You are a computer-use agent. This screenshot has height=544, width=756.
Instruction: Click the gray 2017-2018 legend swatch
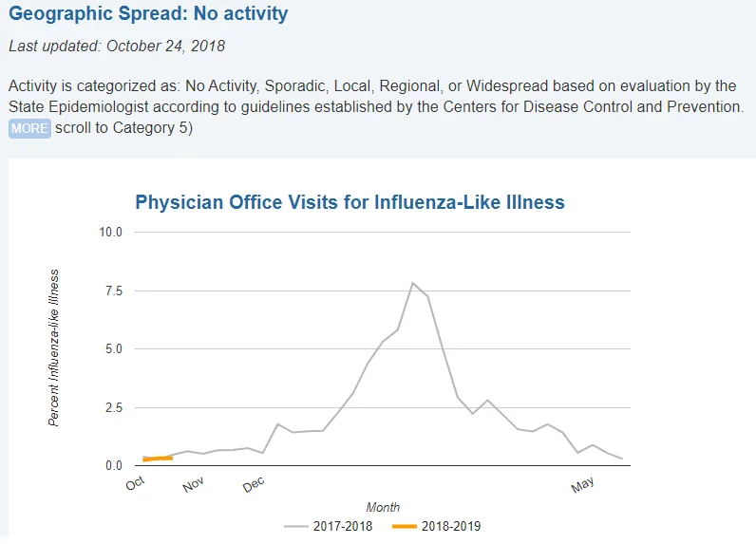(296, 526)
